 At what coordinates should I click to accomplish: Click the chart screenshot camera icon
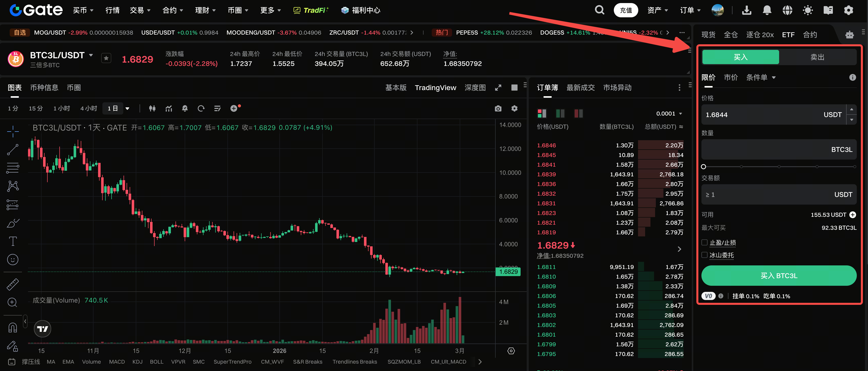coord(498,108)
